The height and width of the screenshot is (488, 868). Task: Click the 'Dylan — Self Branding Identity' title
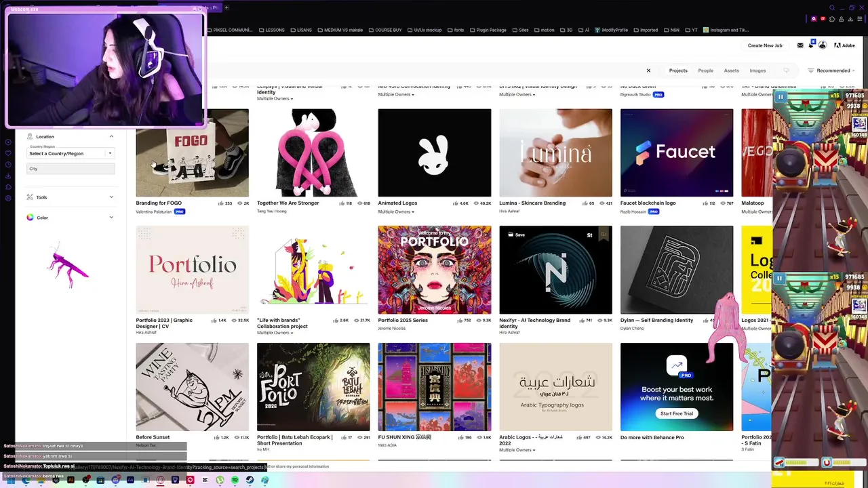(656, 321)
